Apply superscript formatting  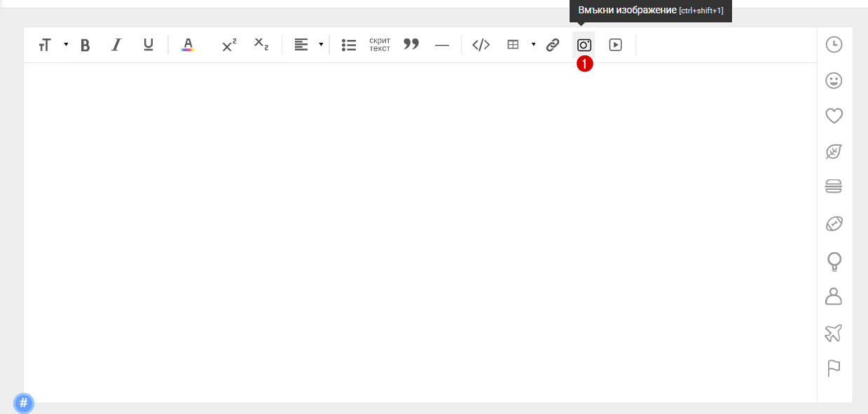229,46
